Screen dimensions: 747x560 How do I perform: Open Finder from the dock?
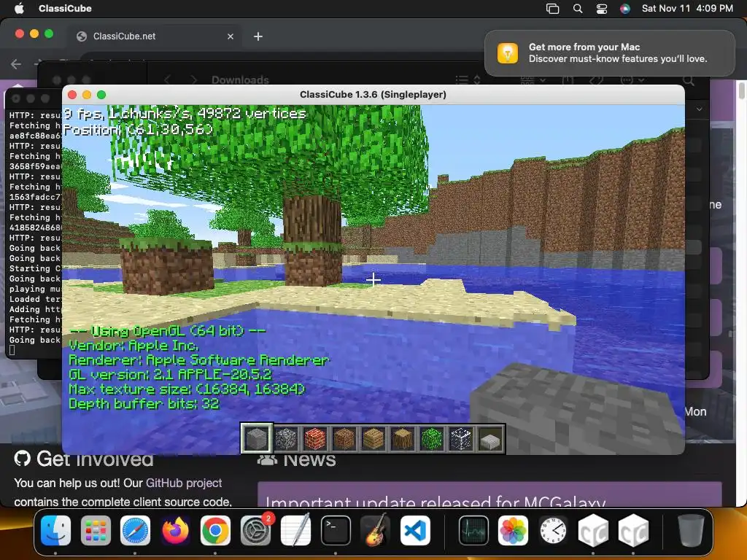[x=55, y=530]
